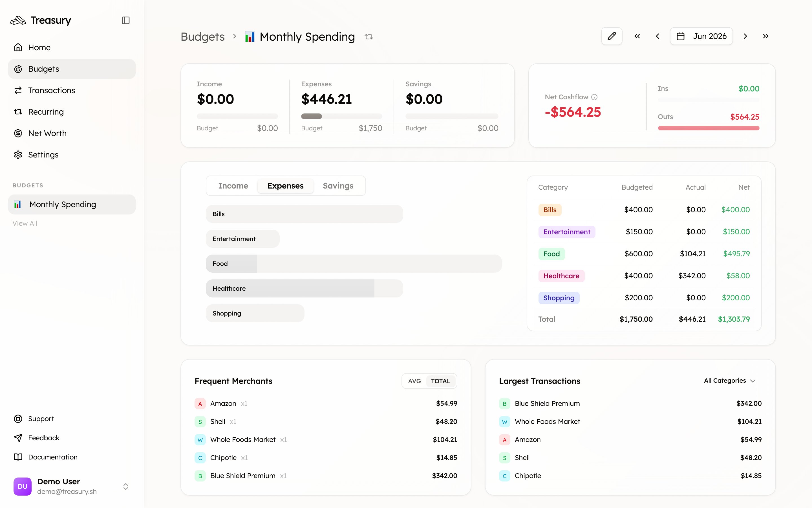Image resolution: width=812 pixels, height=508 pixels.
Task: Click the Shopping category tag
Action: (x=559, y=298)
